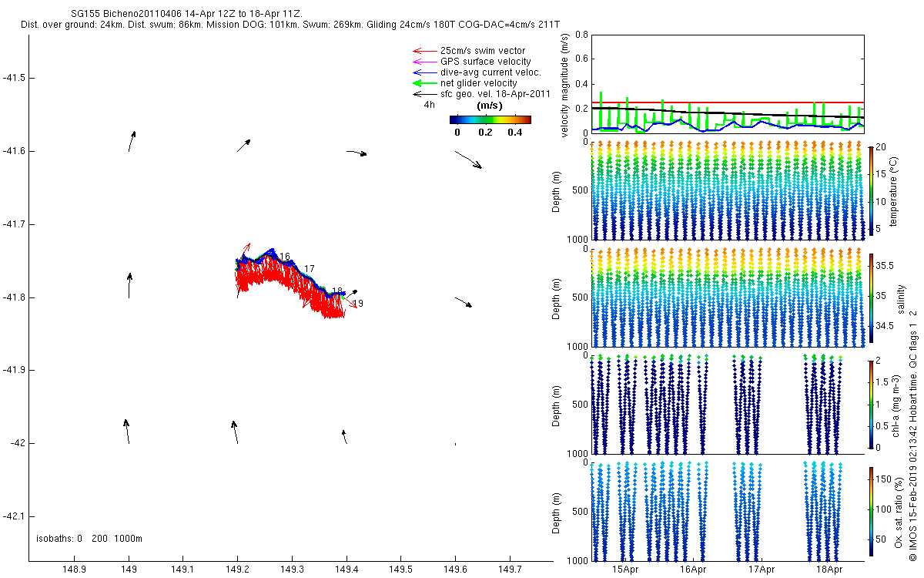This screenshot has width=924, height=578.
Task: Click the '4h' label near the legend
Action: [x=429, y=105]
